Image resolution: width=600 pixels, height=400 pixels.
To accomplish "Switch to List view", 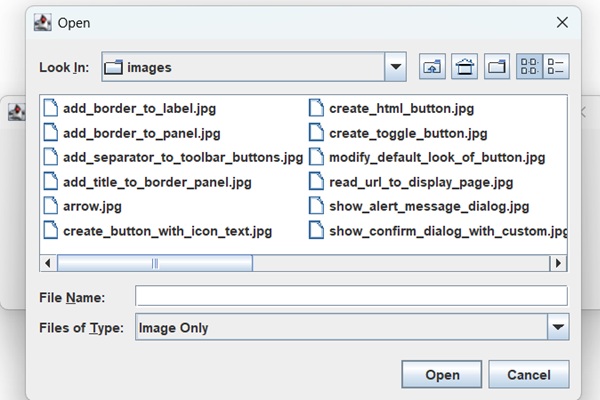I will click(x=529, y=67).
